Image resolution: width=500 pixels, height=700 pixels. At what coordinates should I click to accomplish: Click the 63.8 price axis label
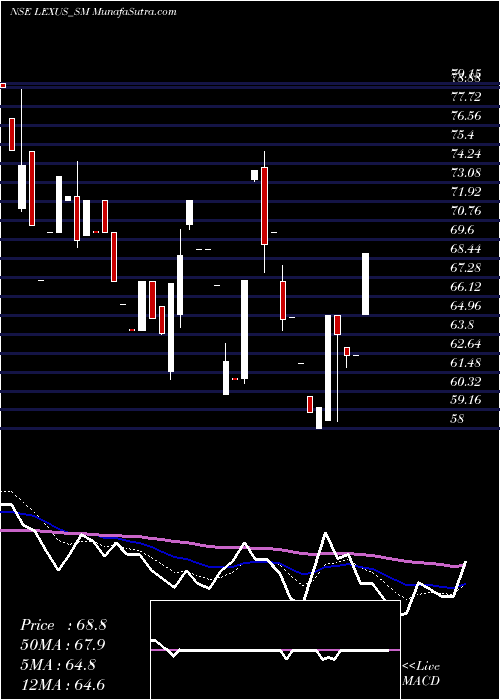coord(462,325)
